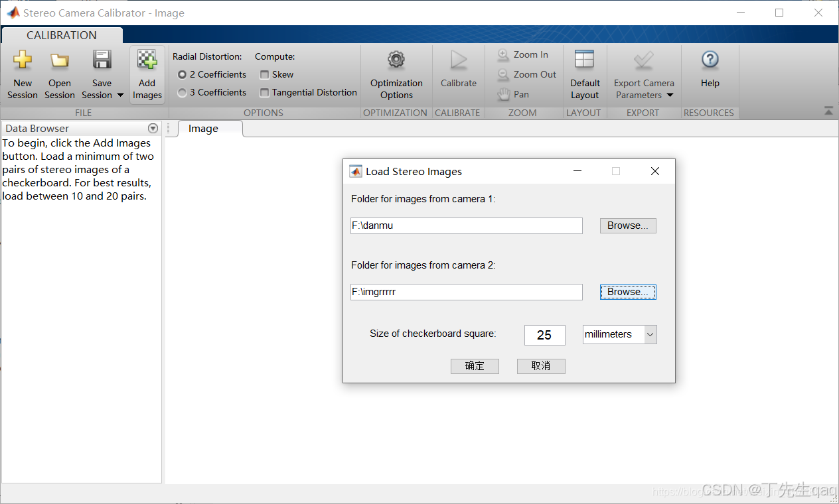Click the camera 2 folder path field
This screenshot has width=839, height=504.
pos(467,292)
